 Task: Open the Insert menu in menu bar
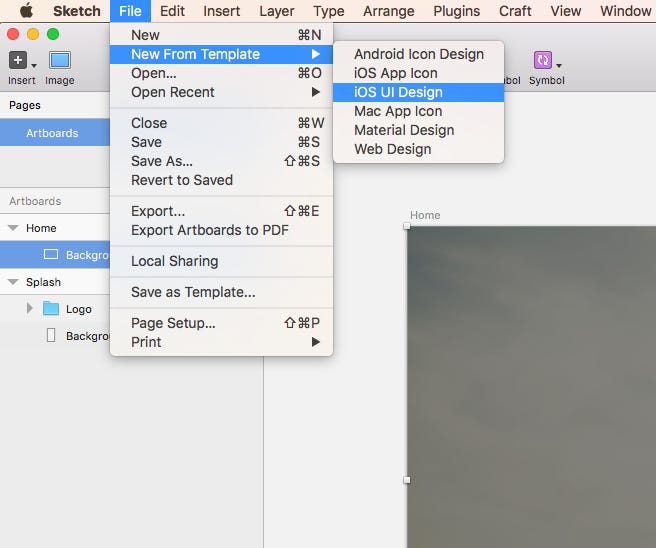pyautogui.click(x=222, y=11)
